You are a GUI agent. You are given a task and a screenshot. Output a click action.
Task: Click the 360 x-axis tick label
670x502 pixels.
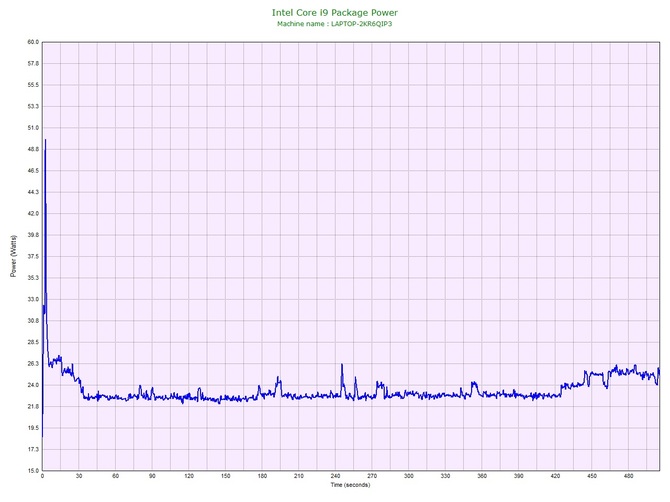tap(482, 476)
